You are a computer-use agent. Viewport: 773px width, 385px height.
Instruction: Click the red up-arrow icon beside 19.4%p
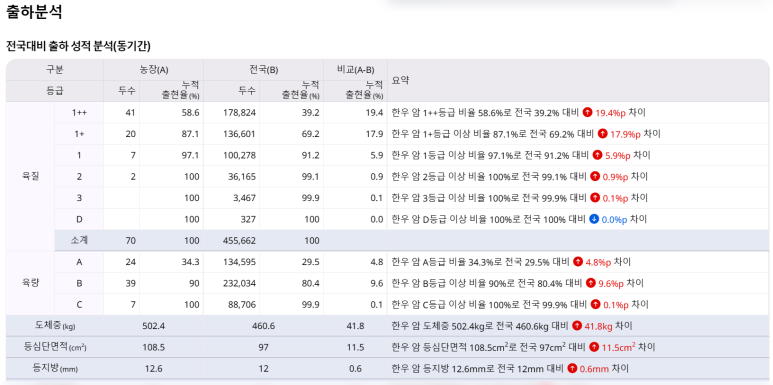(x=587, y=112)
